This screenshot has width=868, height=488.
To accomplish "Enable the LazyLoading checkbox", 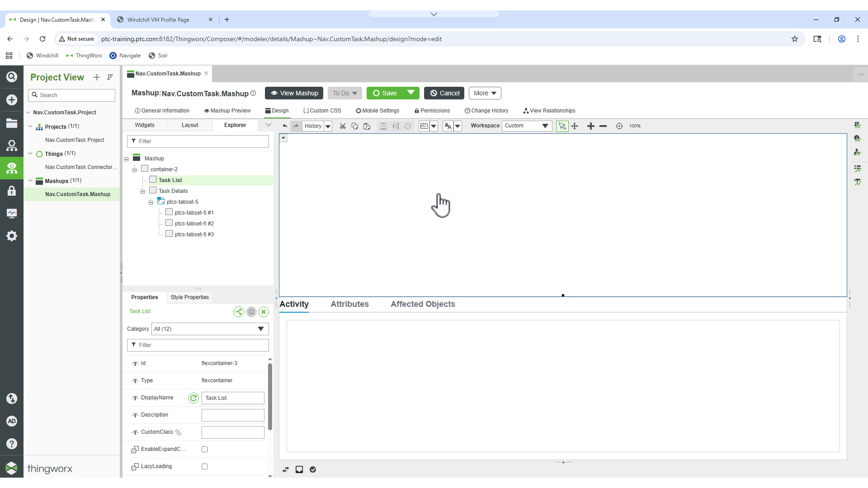I will 204,466.
